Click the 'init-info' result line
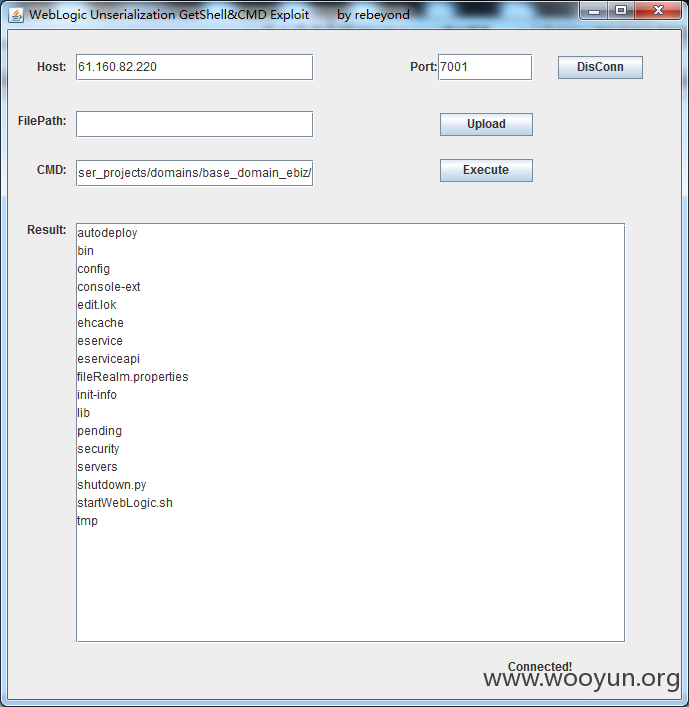This screenshot has height=707, width=689. [97, 395]
